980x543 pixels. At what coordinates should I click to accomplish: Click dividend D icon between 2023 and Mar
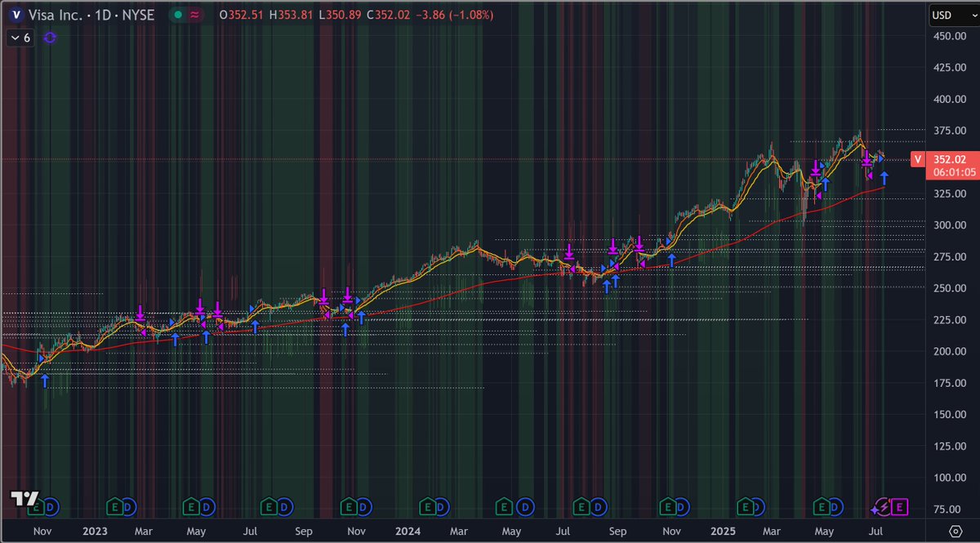pos(128,508)
